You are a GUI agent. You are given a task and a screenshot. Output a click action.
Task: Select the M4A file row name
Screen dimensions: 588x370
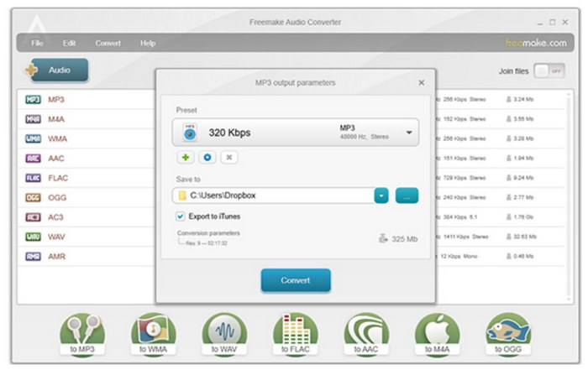point(56,119)
